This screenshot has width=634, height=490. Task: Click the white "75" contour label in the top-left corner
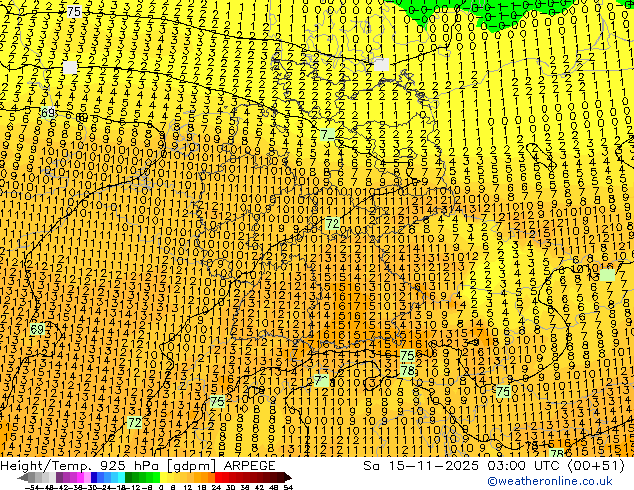(74, 12)
